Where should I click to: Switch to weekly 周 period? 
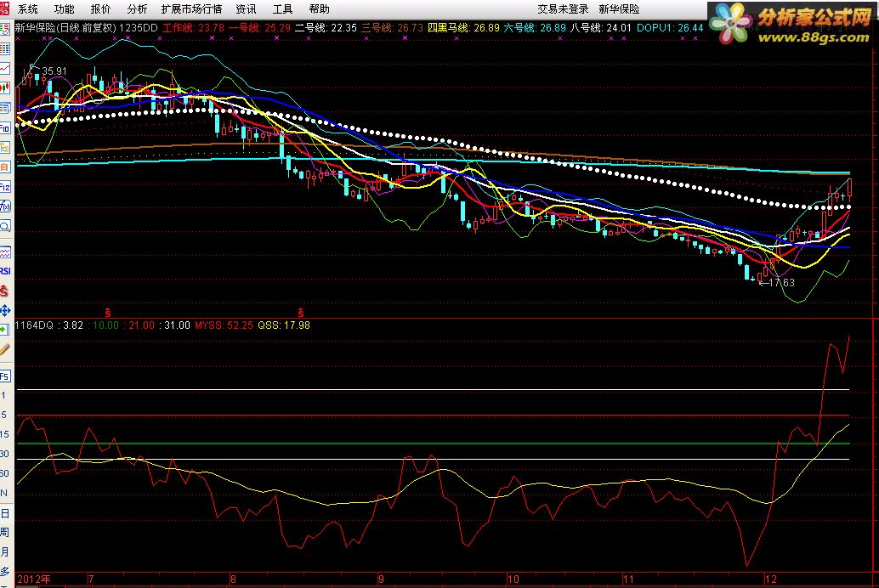pos(4,533)
